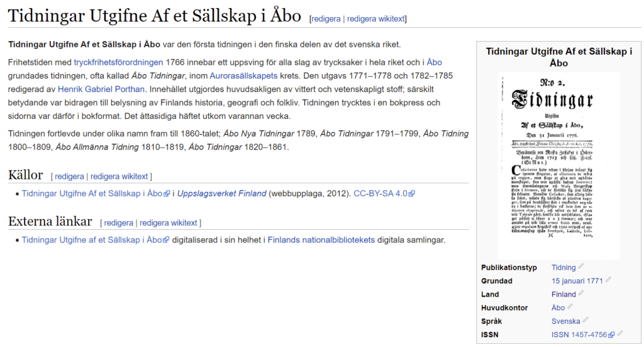This screenshot has height=347, width=644.
Task: Click 'redigera wikitext' beside the page title
Action: [x=375, y=19]
